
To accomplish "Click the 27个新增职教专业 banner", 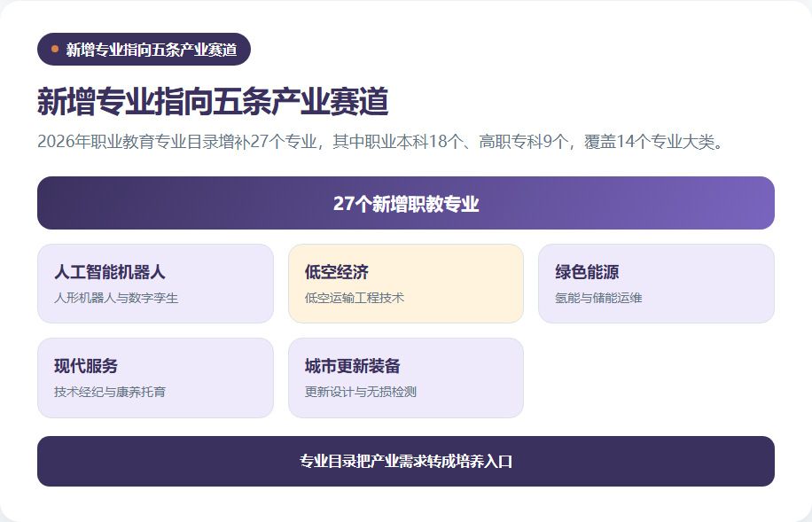I will [x=406, y=203].
